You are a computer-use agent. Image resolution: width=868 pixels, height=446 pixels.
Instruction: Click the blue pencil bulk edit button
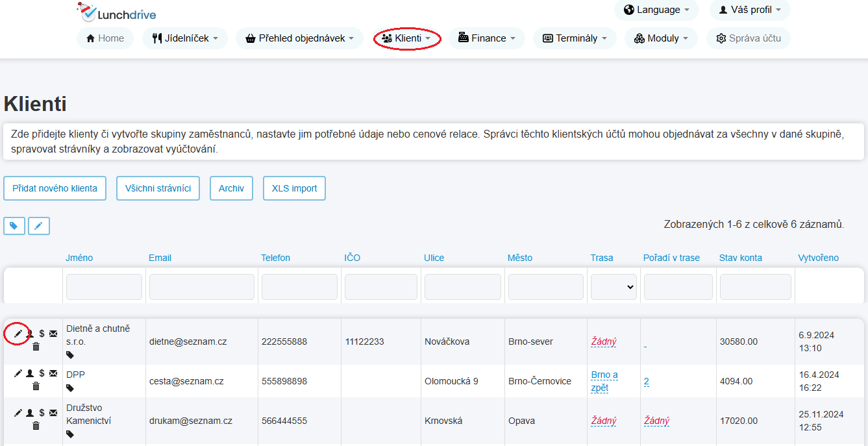[x=39, y=226]
